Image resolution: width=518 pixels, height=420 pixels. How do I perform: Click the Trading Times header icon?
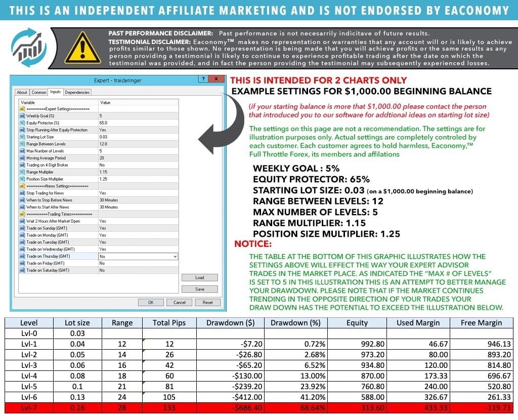point(22,214)
